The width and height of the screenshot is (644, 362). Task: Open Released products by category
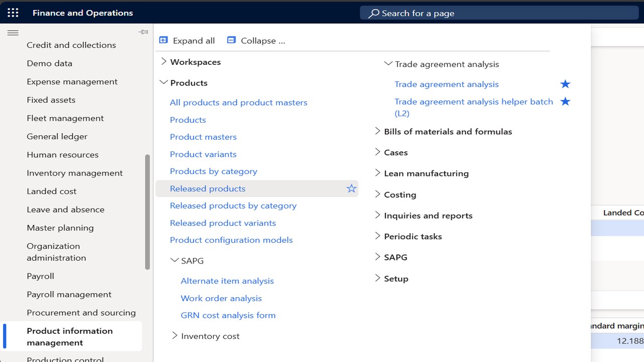tap(233, 206)
